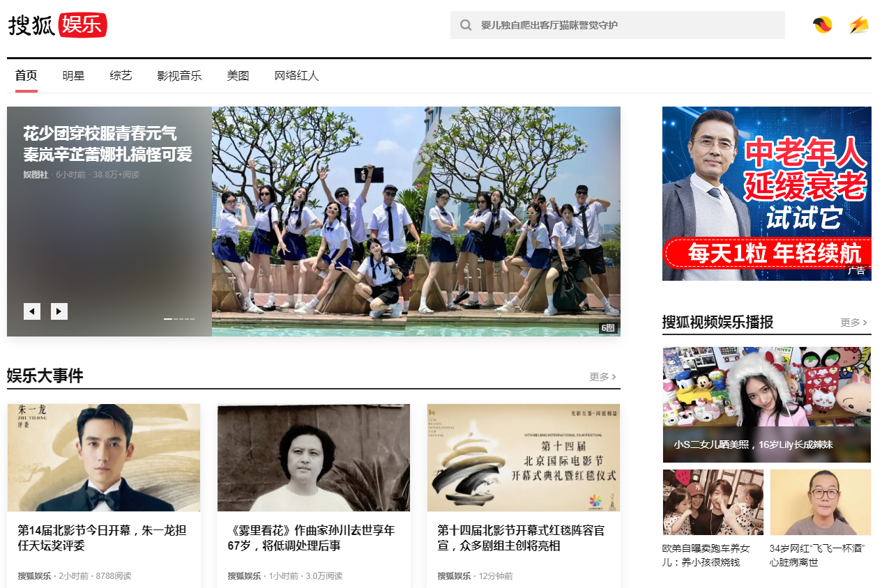Click the 8788阅读 read count
This screenshot has height=588, width=882.
point(113,576)
